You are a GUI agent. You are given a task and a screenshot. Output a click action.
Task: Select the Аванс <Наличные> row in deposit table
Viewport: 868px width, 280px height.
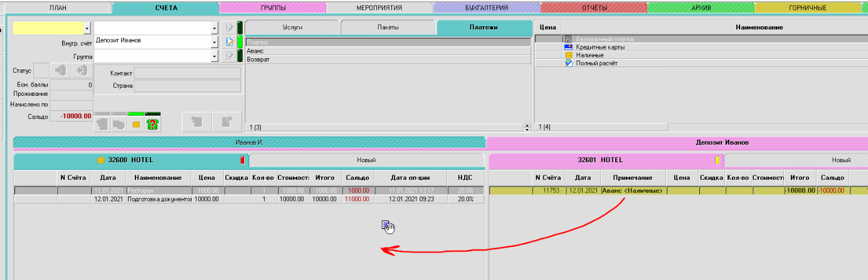tap(632, 190)
